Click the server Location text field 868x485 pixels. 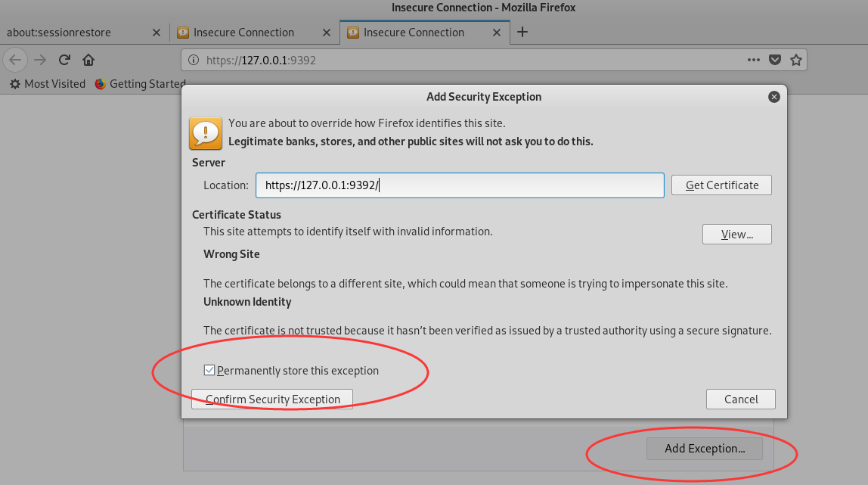pos(460,185)
